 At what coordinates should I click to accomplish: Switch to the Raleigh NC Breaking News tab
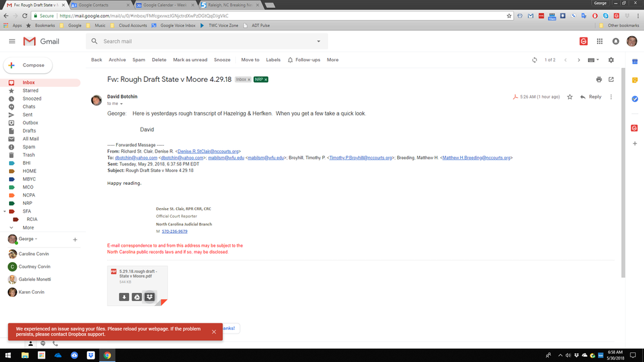point(230,5)
